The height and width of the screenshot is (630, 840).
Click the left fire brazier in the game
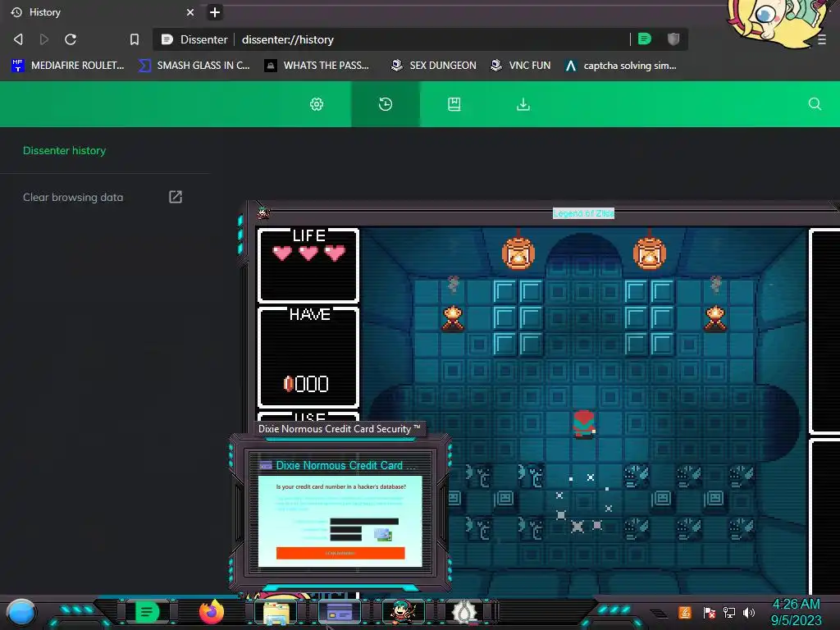pos(453,318)
